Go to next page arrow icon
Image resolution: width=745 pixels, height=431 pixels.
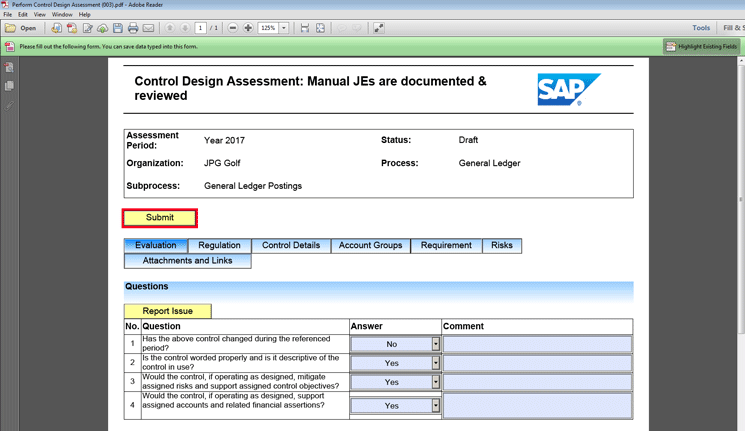(x=185, y=28)
